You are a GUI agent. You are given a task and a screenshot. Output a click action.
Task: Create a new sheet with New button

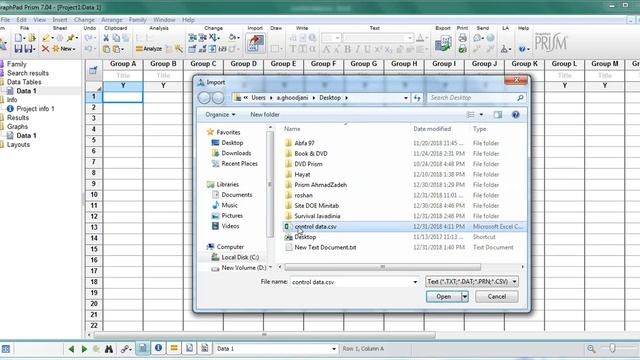pyautogui.click(x=64, y=49)
